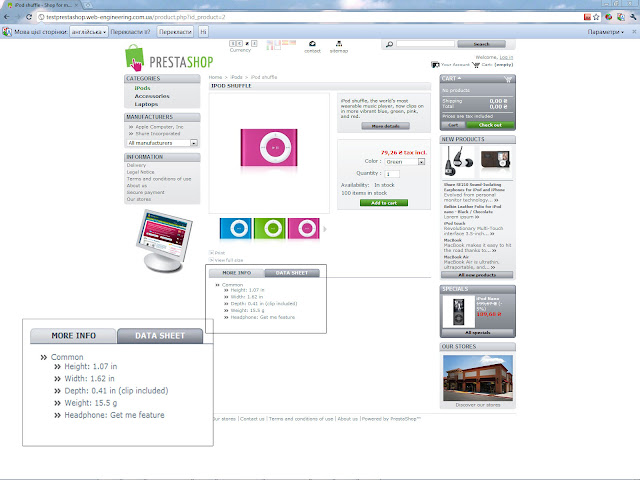
Task: Click into the Quantity input field
Action: (392, 174)
